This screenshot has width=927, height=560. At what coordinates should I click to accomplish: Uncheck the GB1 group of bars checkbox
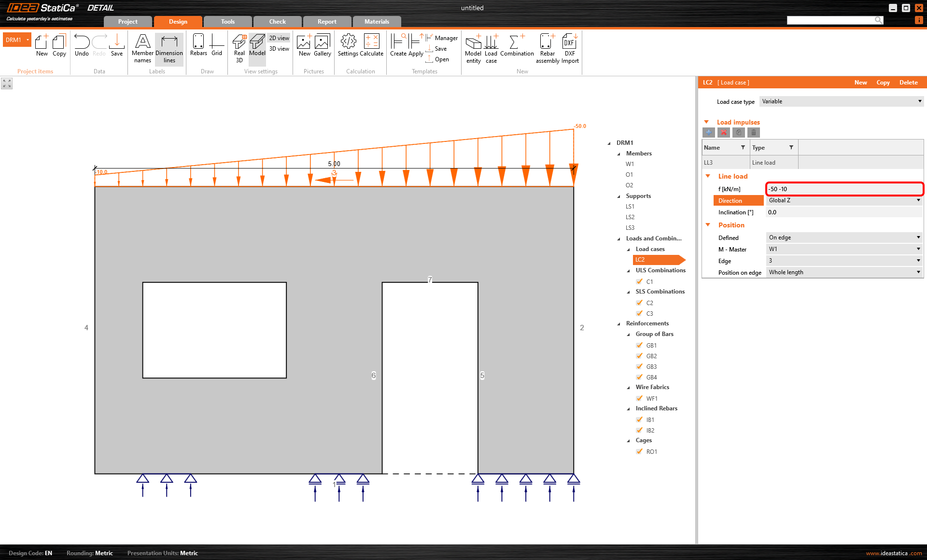(x=640, y=345)
